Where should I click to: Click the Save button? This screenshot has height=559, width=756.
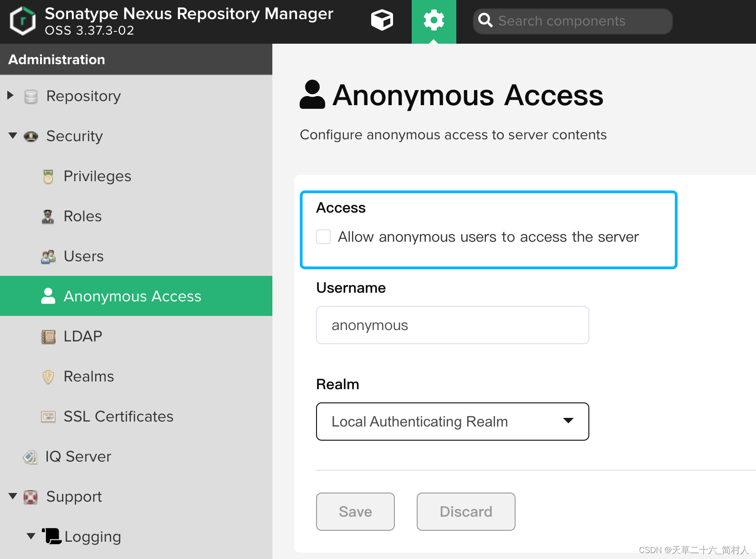pos(355,512)
